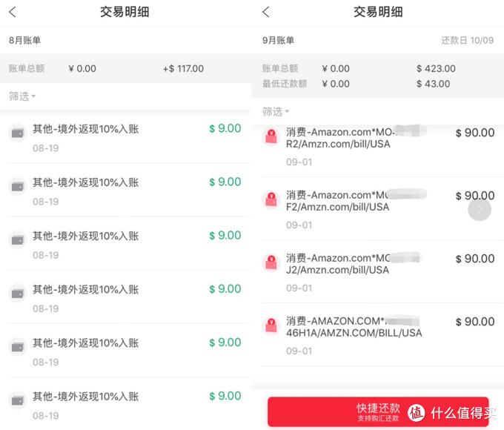
Task: Tap the lock icon of the J2/Amzn.com/bill/USA transaction
Action: coord(271,262)
